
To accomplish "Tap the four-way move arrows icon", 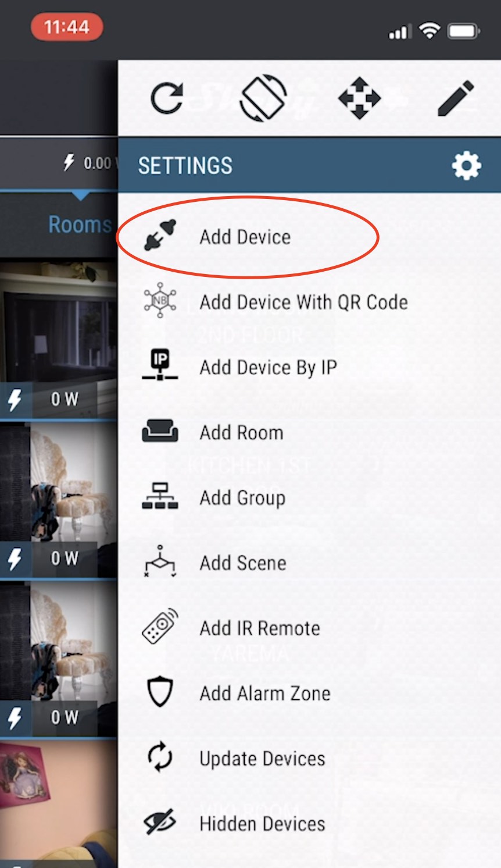I will click(x=359, y=98).
